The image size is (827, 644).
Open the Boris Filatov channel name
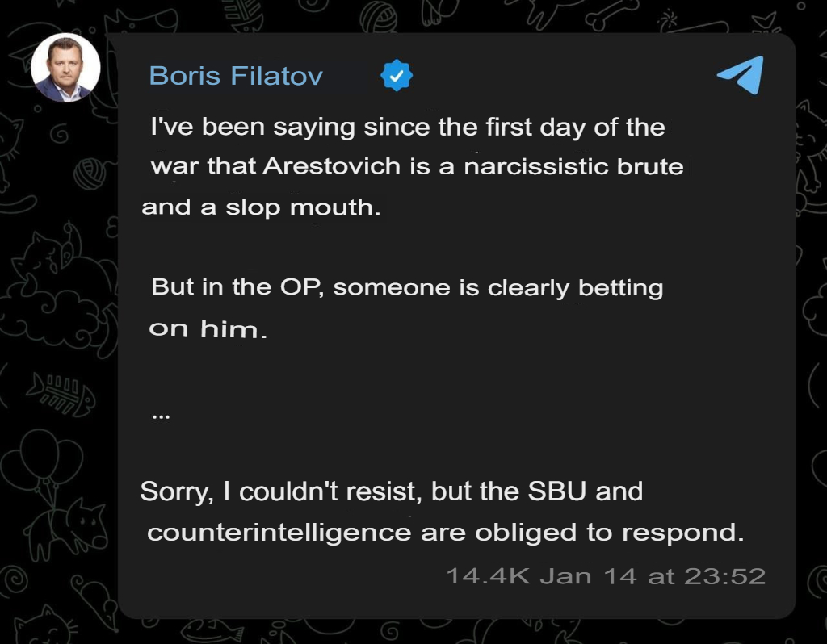click(x=236, y=76)
